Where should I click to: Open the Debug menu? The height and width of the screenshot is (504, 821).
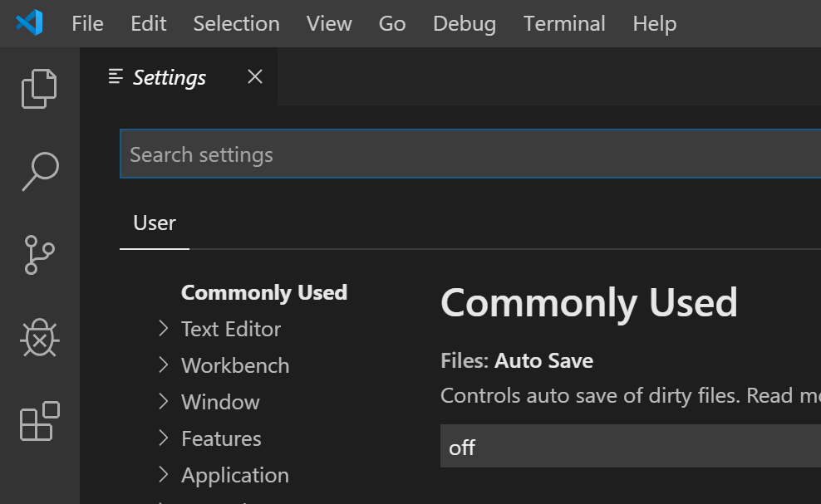pos(464,23)
